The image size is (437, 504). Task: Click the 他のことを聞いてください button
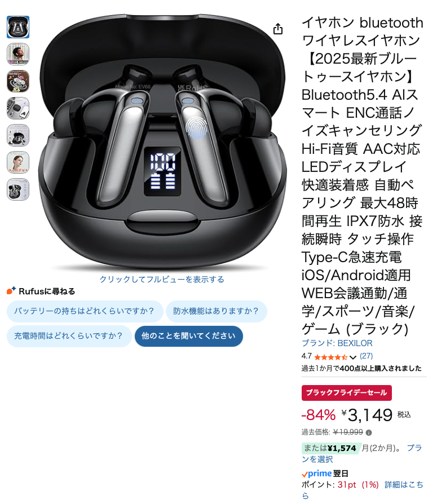tap(189, 336)
